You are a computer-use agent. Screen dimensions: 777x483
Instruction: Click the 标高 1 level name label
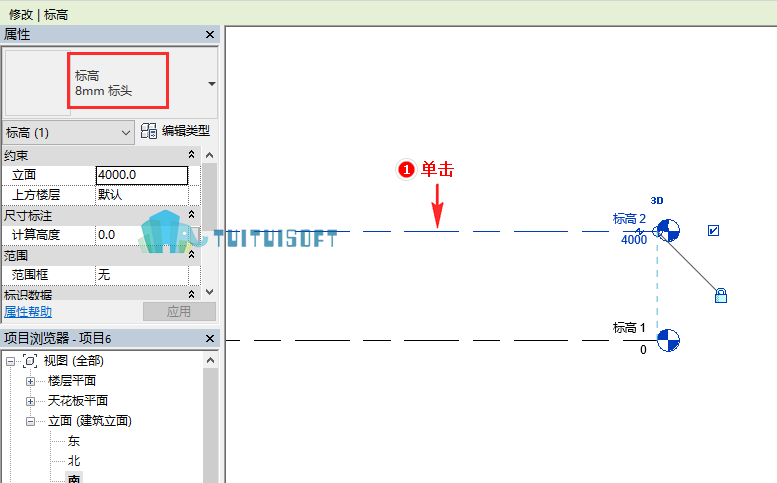tap(629, 327)
